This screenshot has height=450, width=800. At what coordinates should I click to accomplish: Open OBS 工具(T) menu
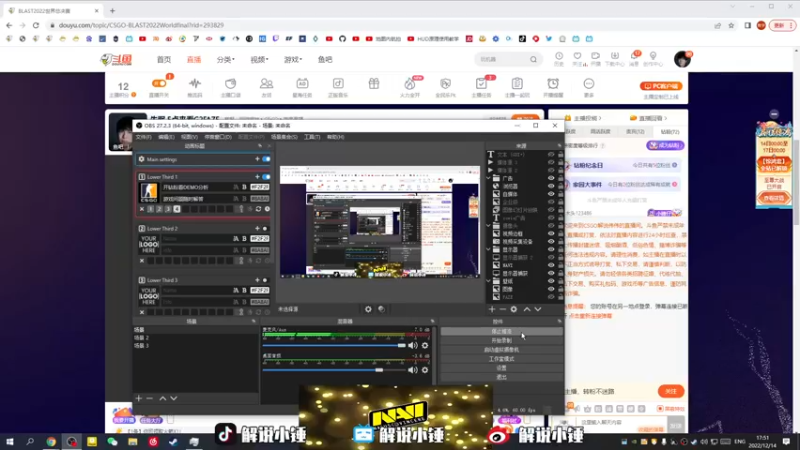pos(312,137)
